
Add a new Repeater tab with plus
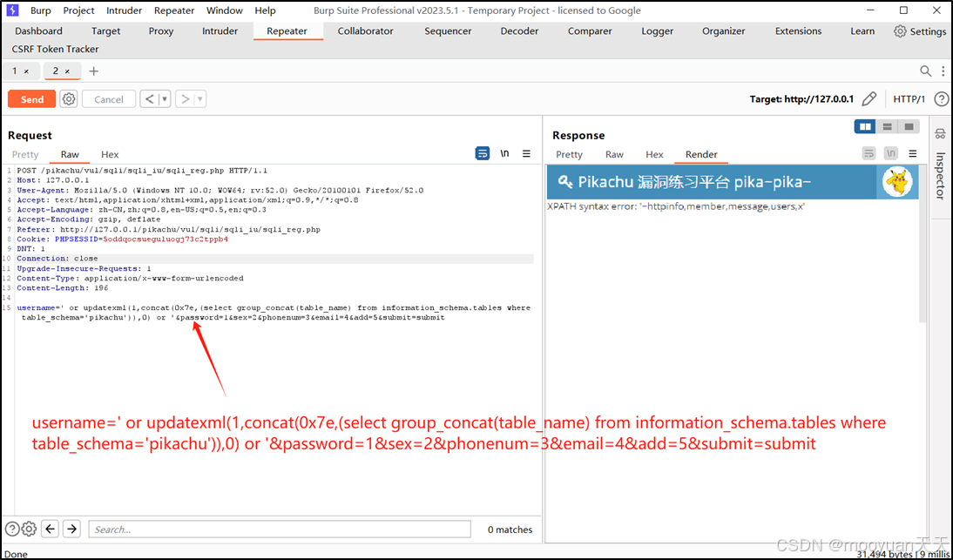[93, 71]
